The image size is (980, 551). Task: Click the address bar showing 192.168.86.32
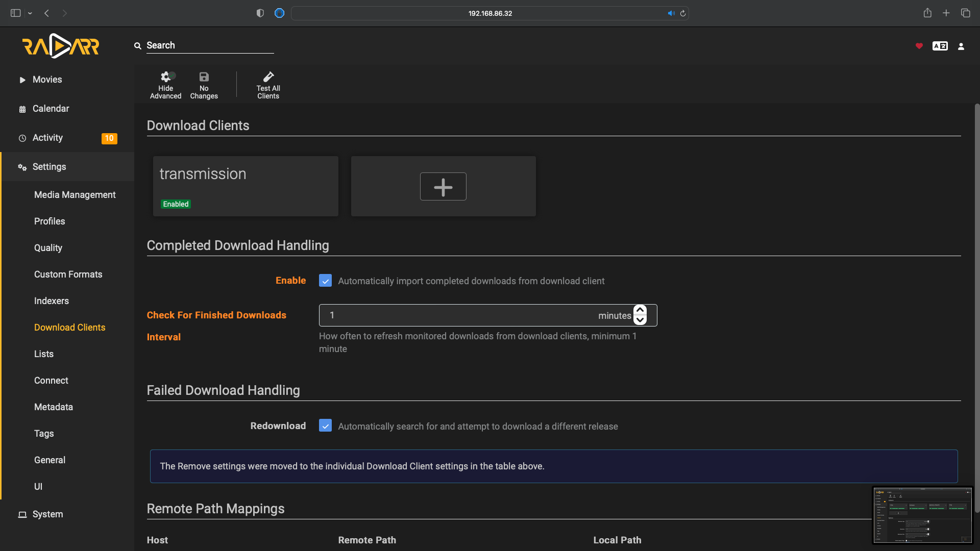pos(489,13)
